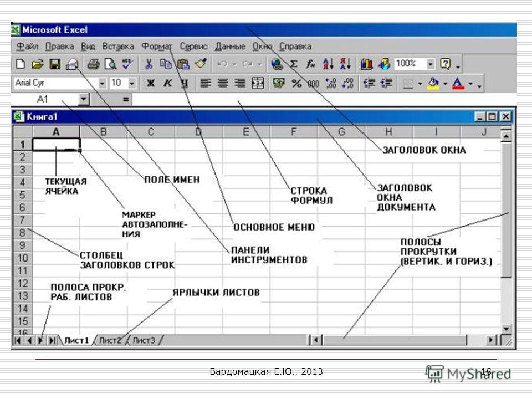Click the Paste clipboard icon
The height and width of the screenshot is (399, 532).
tap(183, 64)
